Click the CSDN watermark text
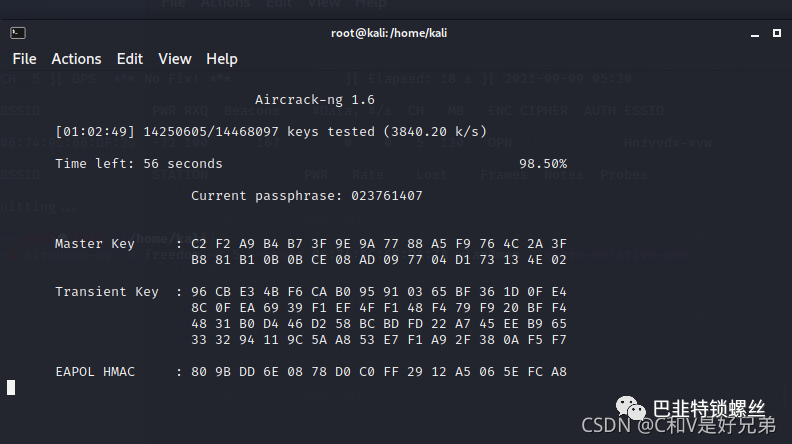 point(678,425)
